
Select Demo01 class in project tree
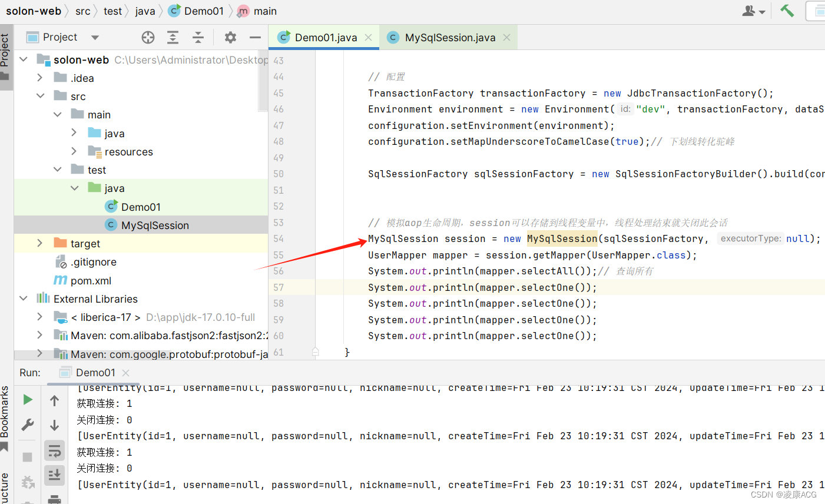[141, 207]
